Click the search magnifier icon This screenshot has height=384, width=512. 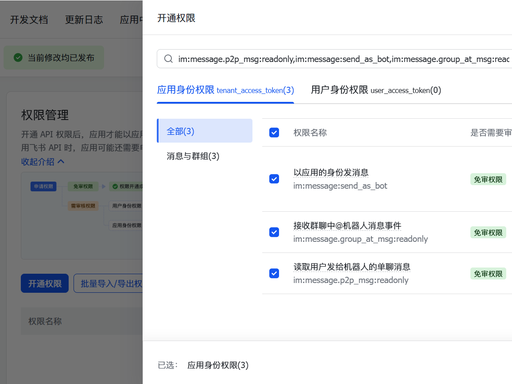tap(168, 59)
